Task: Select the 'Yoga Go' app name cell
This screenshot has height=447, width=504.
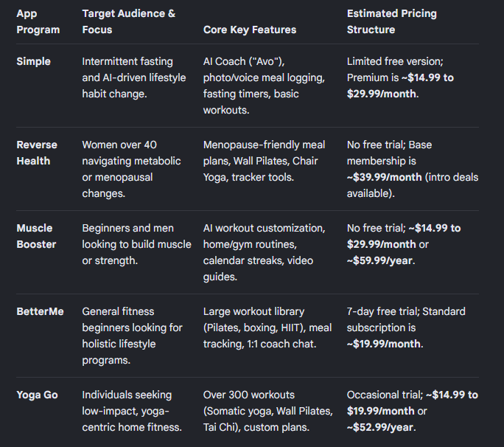Action: coord(37,395)
